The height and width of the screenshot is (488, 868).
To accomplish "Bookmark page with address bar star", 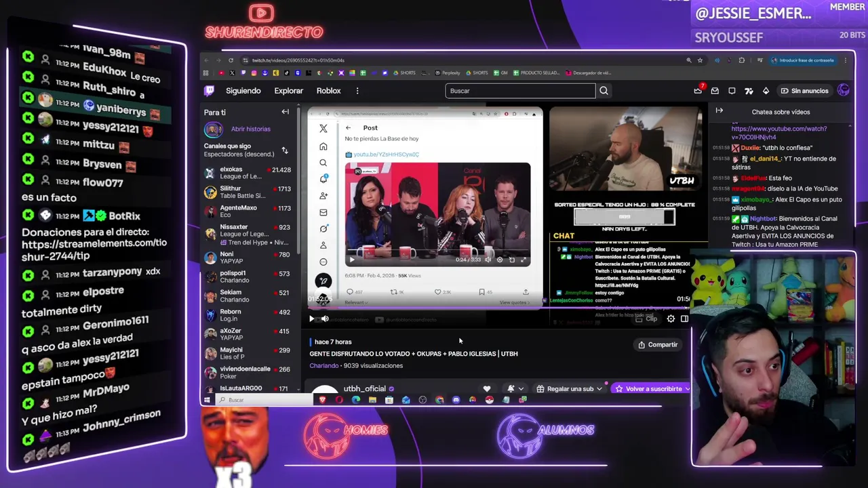I will [700, 60].
